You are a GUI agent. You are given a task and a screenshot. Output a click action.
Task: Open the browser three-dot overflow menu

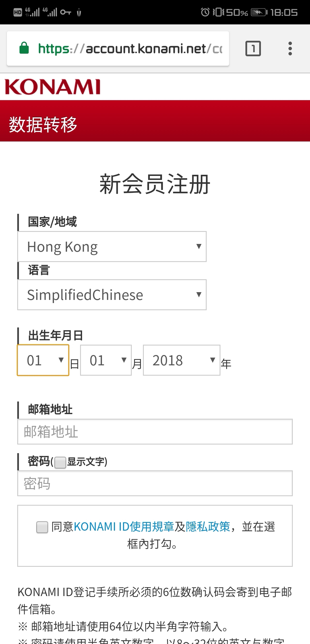coord(290,48)
